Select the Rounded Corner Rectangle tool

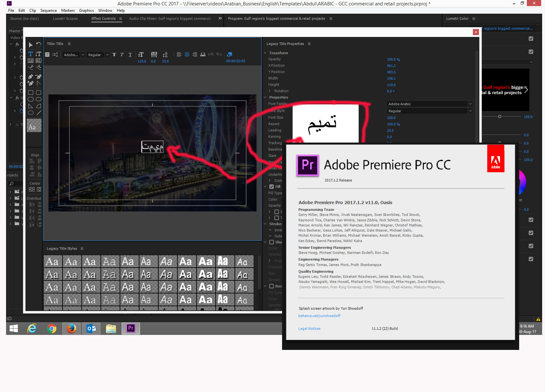pos(39,92)
